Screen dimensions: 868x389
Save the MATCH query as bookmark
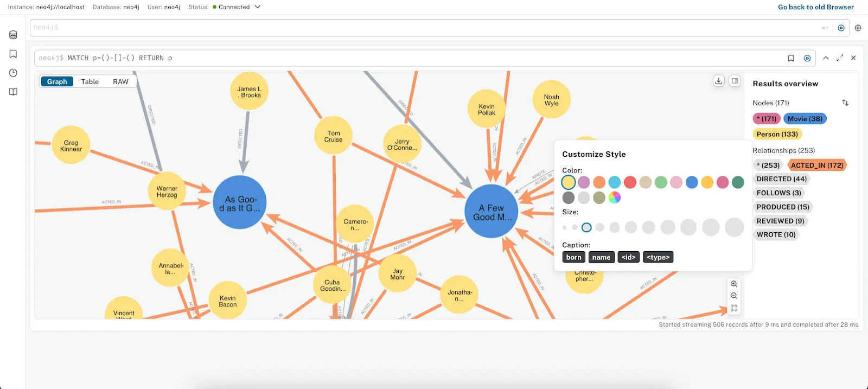(x=791, y=58)
